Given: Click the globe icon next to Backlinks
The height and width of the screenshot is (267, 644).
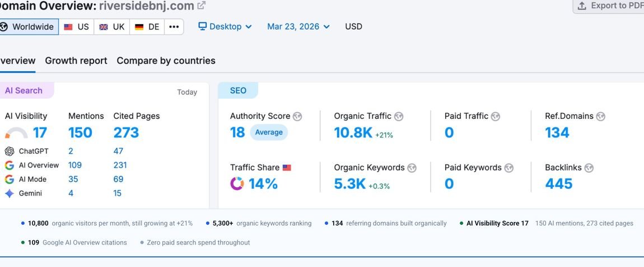Looking at the screenshot, I should 589,168.
